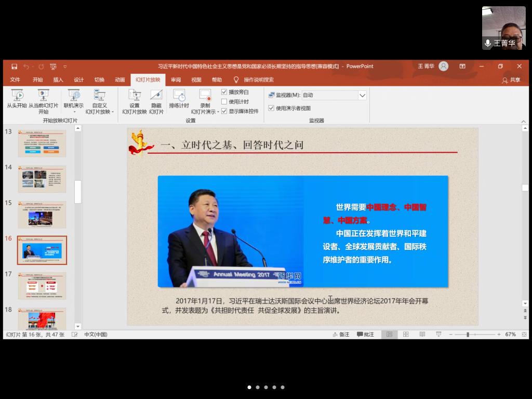Start slideshow from current slide icon
This screenshot has height=399, width=532.
tap(43, 96)
